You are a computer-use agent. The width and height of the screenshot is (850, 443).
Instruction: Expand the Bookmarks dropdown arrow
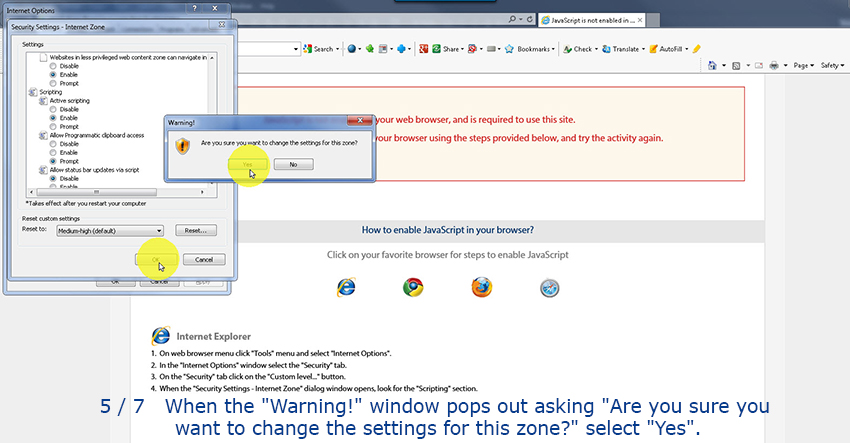pos(553,49)
